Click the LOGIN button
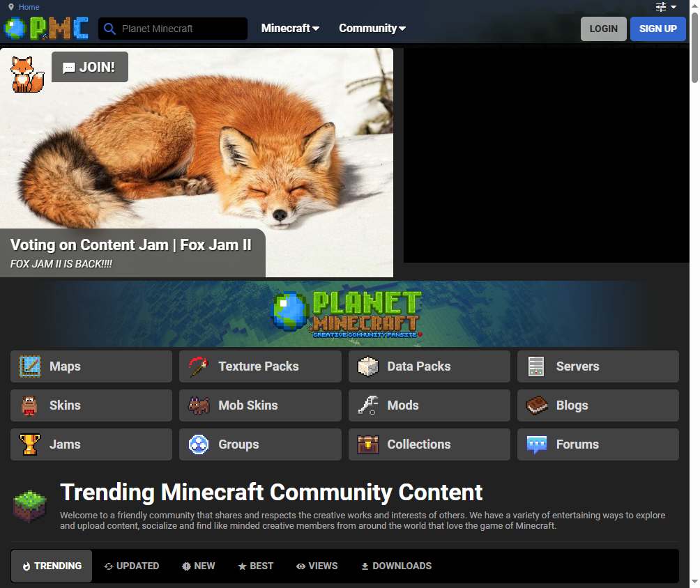Screen dimensions: 700x588 [x=604, y=29]
